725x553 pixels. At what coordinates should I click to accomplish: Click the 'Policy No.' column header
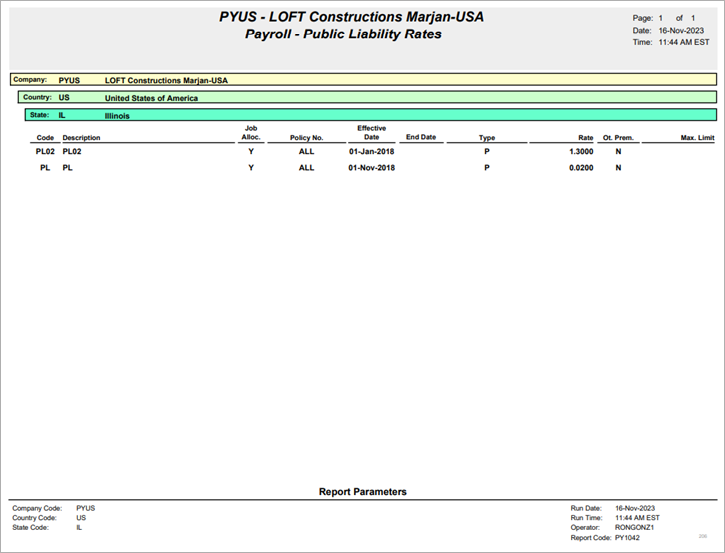306,138
